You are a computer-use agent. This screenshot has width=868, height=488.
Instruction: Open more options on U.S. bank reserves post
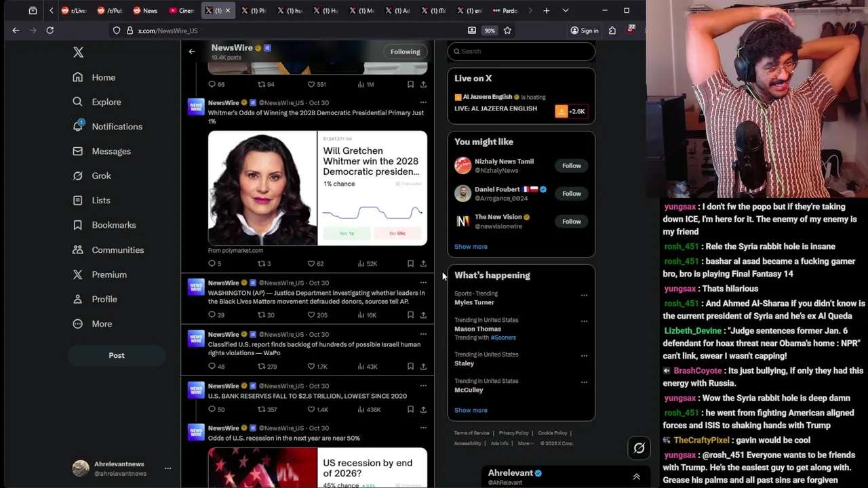pos(423,386)
